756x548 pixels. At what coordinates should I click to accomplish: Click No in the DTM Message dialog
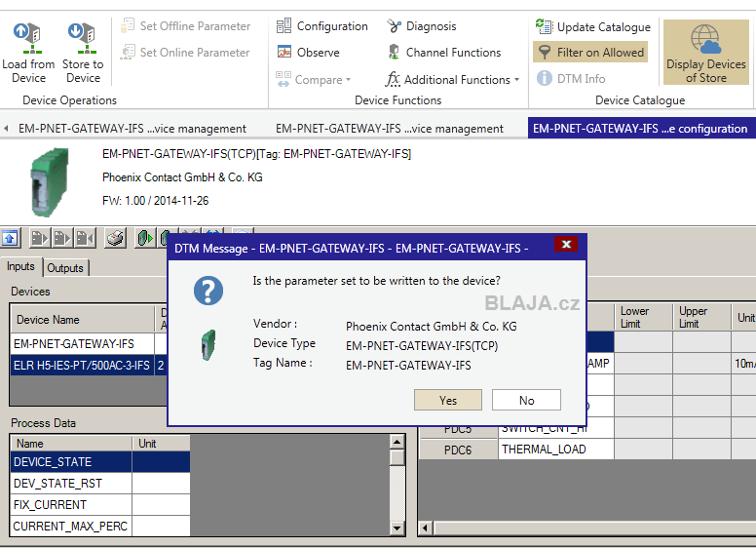click(x=526, y=400)
